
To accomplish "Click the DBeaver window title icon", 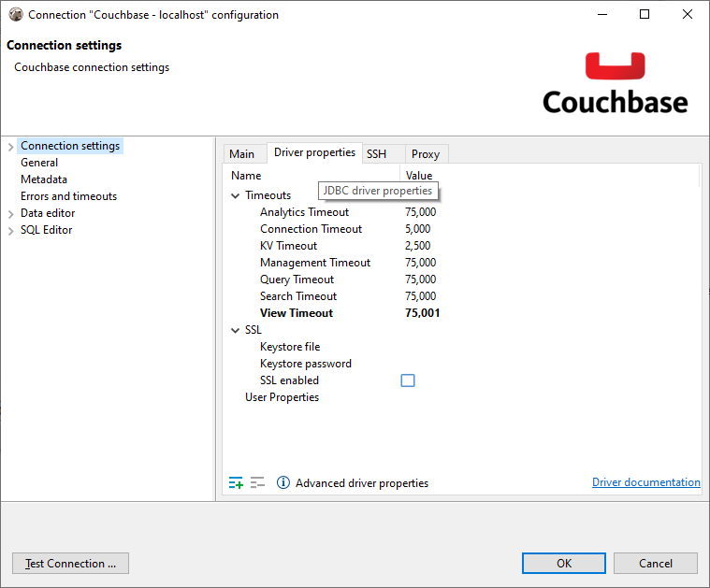I will pyautogui.click(x=16, y=14).
